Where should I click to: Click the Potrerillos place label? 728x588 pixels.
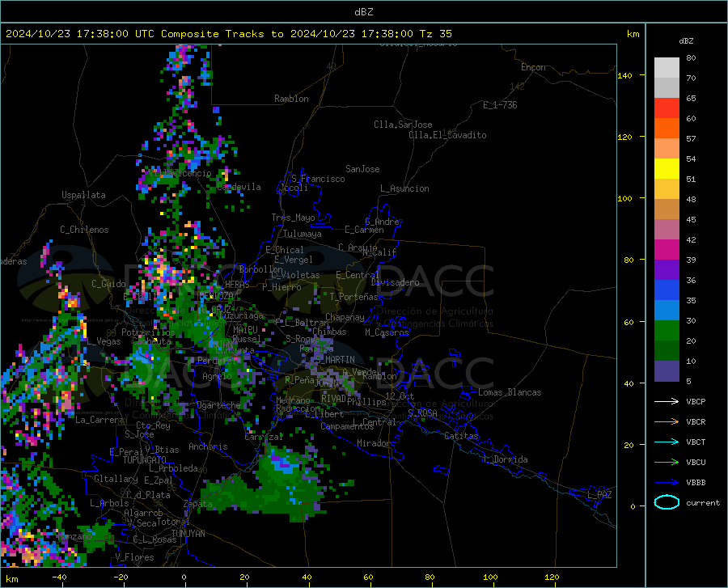point(148,332)
